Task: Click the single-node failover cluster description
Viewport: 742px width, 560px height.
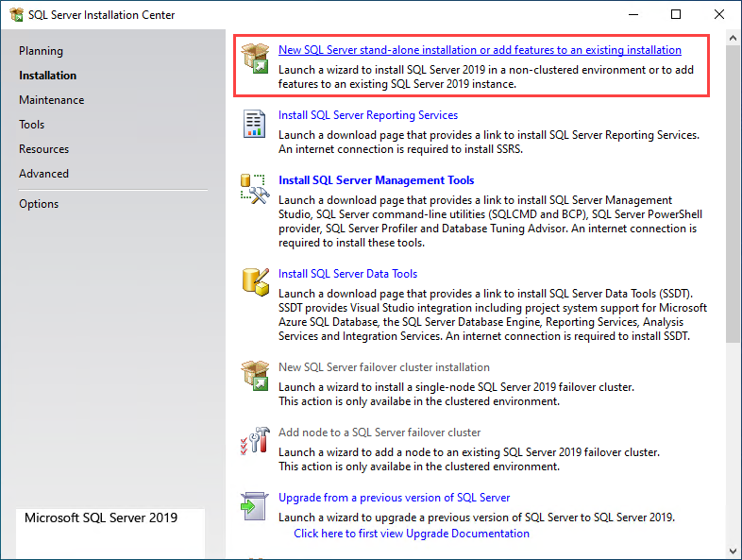Action: click(x=456, y=395)
